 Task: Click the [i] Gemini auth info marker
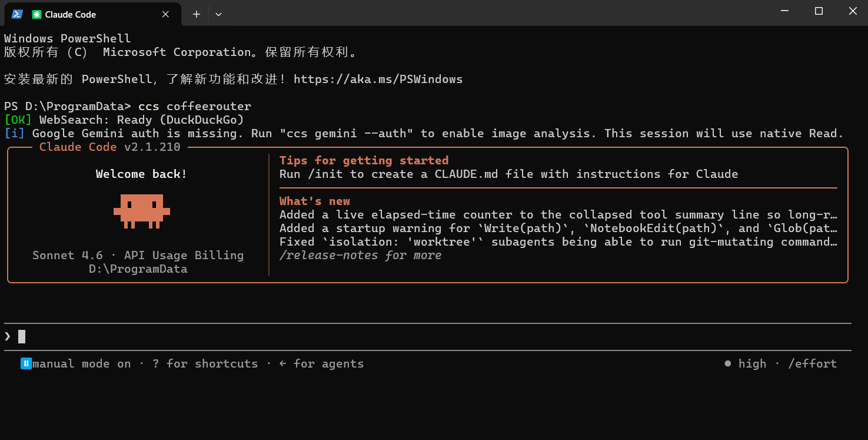click(x=15, y=133)
